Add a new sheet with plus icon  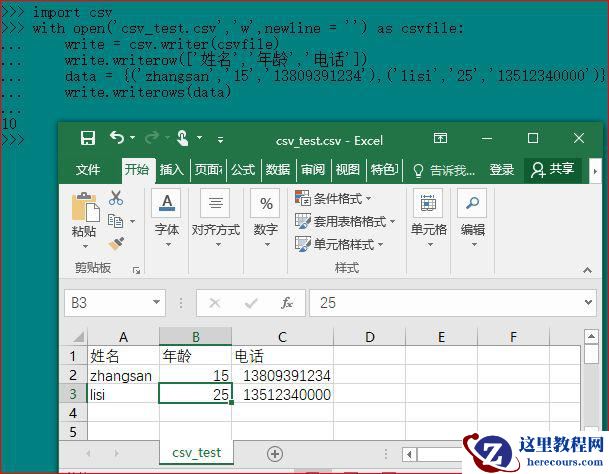click(x=275, y=454)
